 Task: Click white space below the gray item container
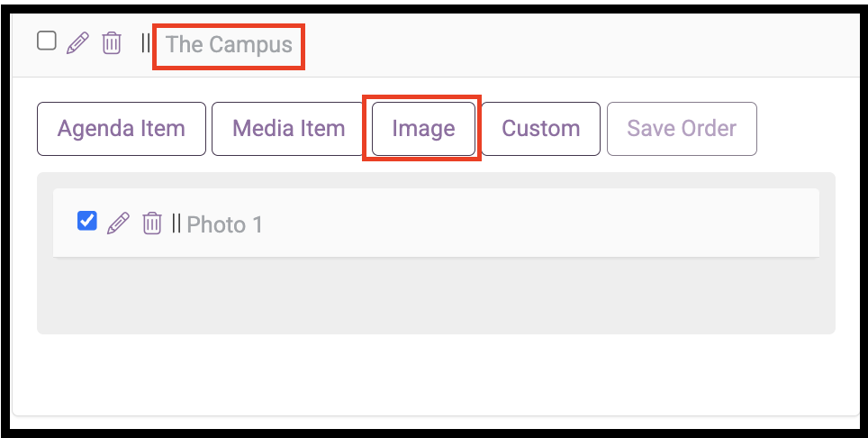pyautogui.click(x=436, y=374)
